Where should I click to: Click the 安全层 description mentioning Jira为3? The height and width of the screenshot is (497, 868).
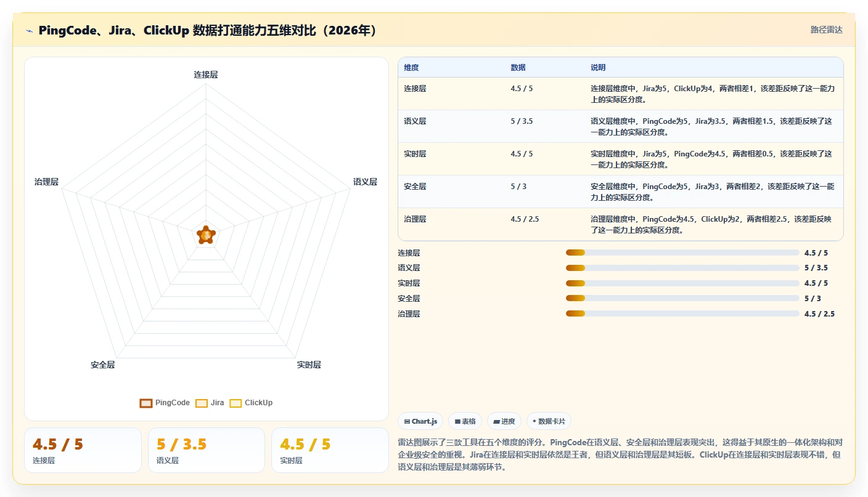(713, 192)
